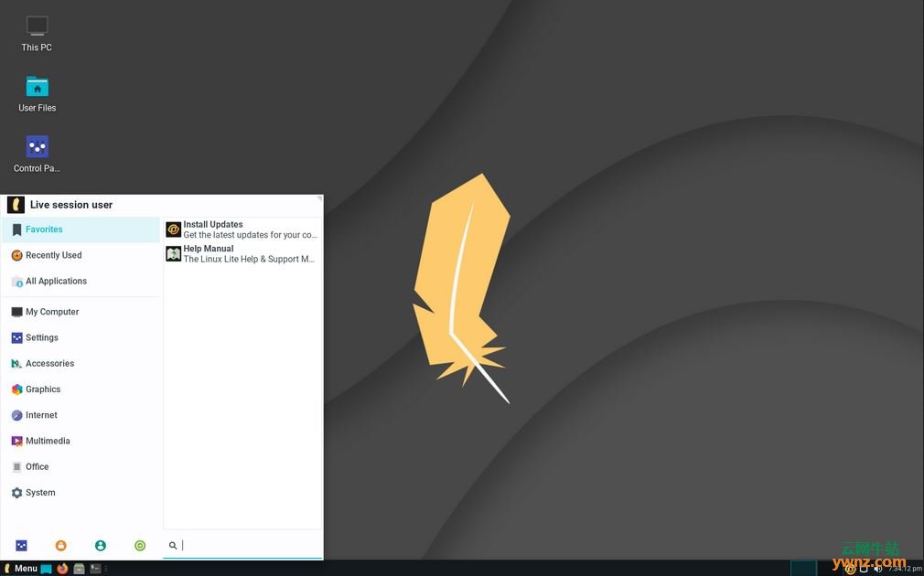Click the clock in the taskbar
The image size is (924, 576).
[905, 569]
